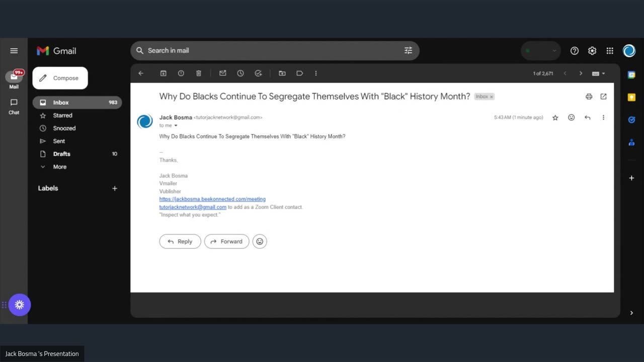Open the Support help icon
The height and width of the screenshot is (362, 644).
pos(575,51)
